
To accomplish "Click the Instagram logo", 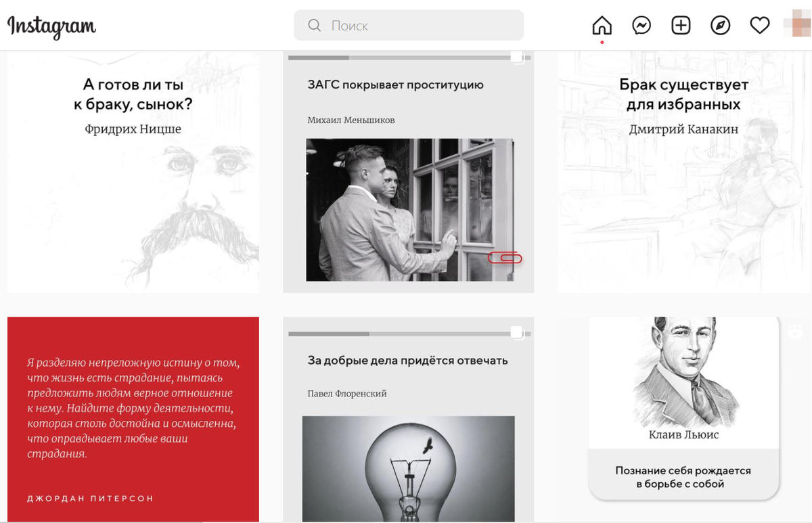I will click(51, 26).
